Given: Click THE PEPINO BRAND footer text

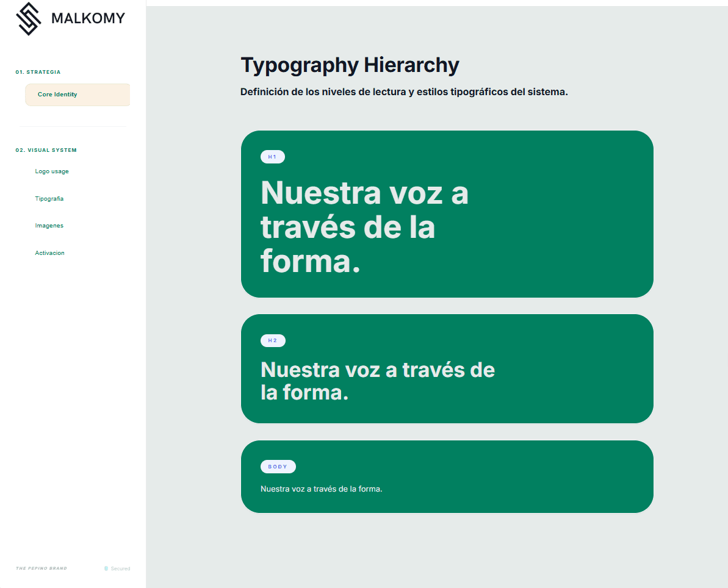Looking at the screenshot, I should [x=41, y=568].
